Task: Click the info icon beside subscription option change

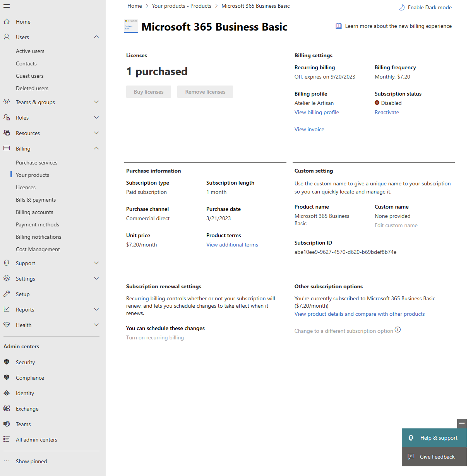Action: (398, 330)
